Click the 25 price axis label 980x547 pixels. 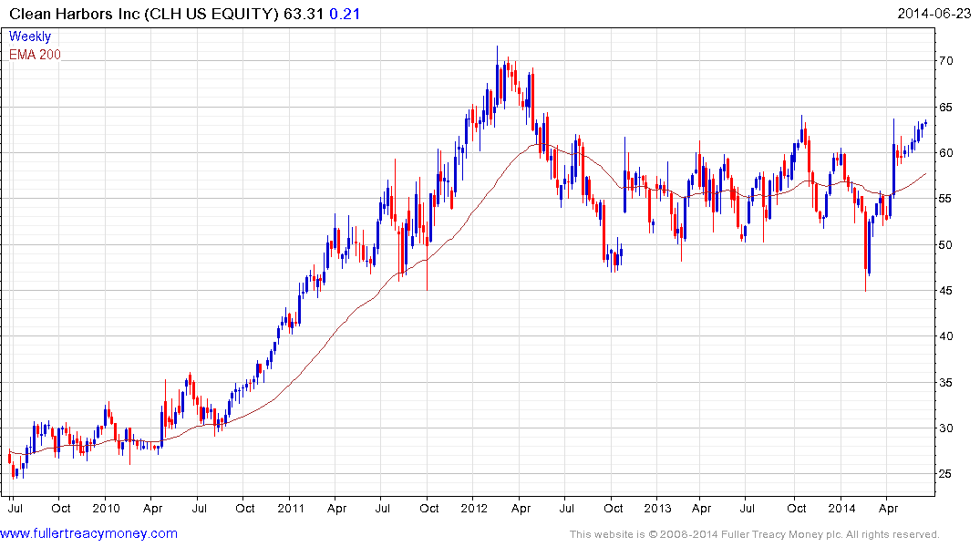pos(945,474)
